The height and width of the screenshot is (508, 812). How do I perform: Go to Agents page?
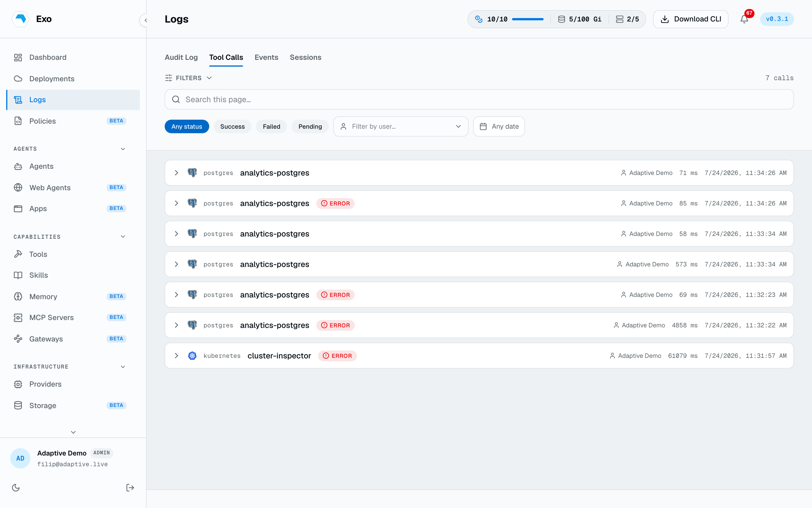pyautogui.click(x=73, y=166)
